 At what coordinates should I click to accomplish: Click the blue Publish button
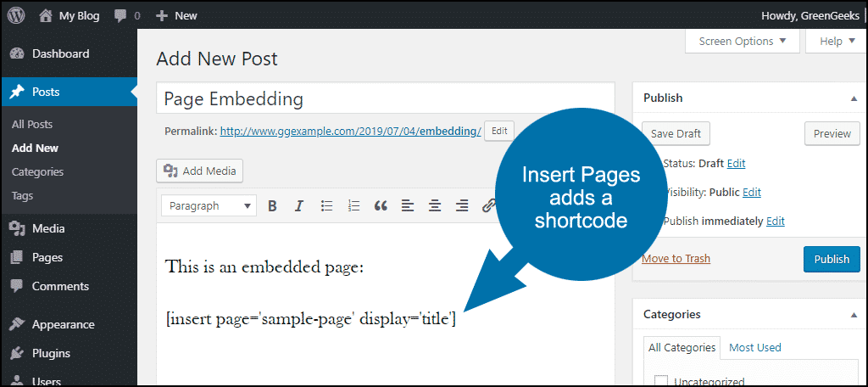[831, 259]
